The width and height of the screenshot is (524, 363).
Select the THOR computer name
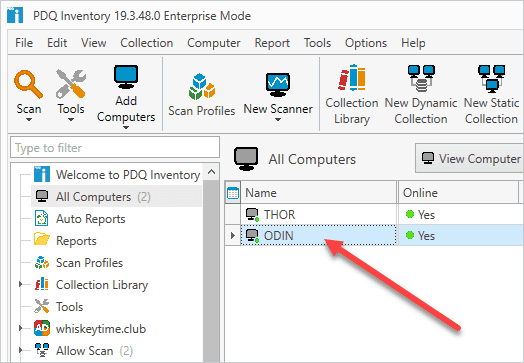(x=279, y=215)
